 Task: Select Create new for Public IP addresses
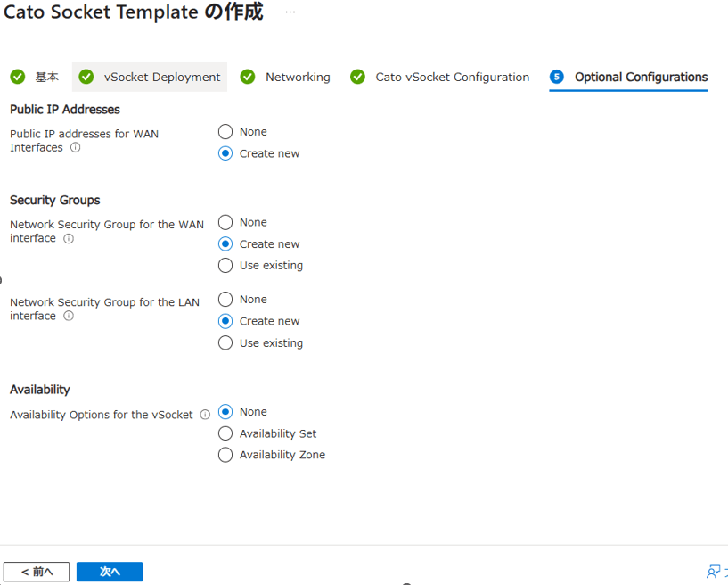[225, 153]
